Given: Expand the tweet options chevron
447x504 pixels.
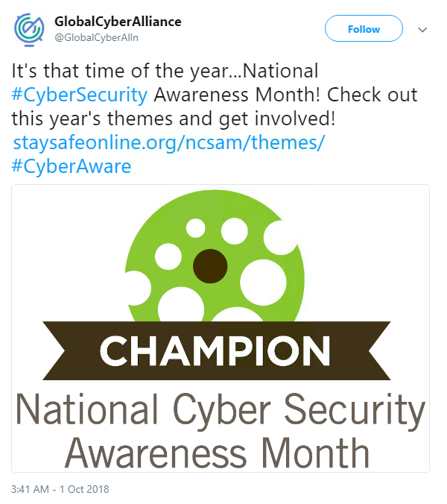Looking at the screenshot, I should (x=422, y=30).
